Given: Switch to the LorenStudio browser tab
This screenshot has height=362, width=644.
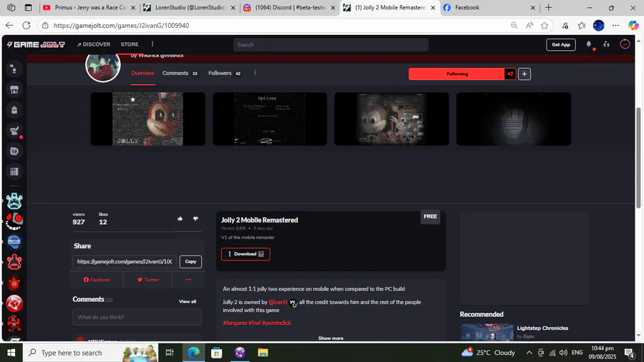Looking at the screenshot, I should click(x=190, y=7).
